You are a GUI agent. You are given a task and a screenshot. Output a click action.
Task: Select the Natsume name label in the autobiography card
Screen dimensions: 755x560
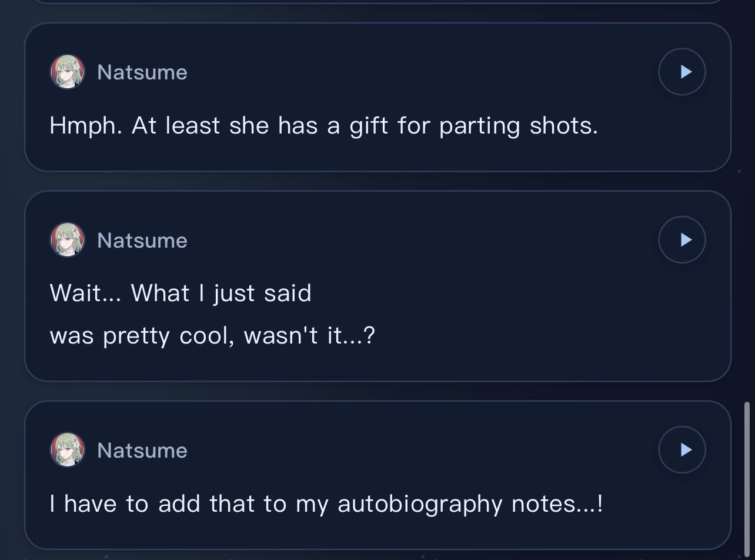142,451
